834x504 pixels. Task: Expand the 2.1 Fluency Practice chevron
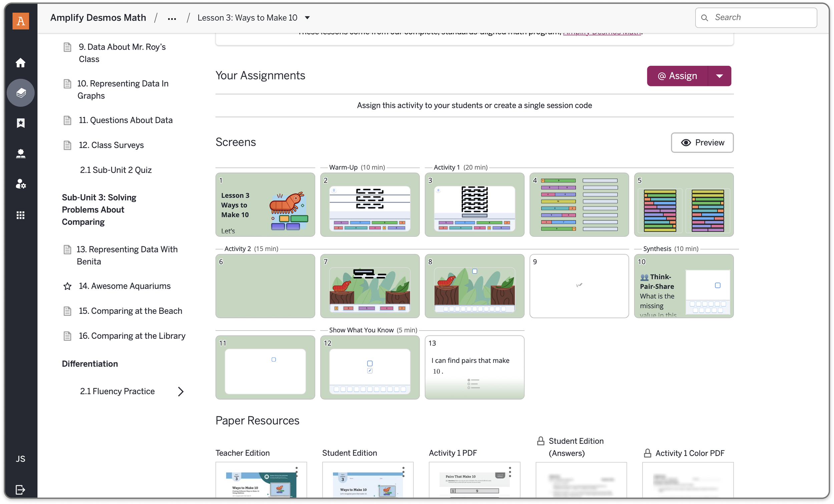(181, 392)
